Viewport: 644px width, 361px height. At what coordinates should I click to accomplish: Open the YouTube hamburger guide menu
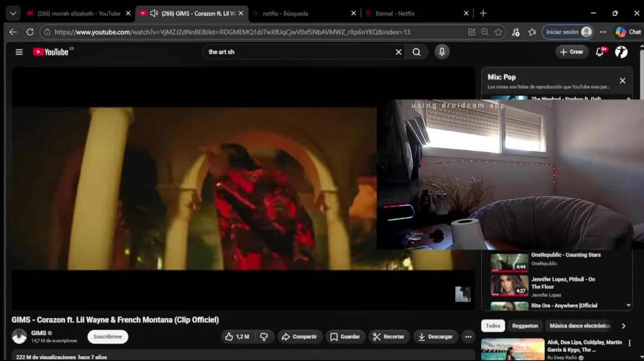click(19, 52)
